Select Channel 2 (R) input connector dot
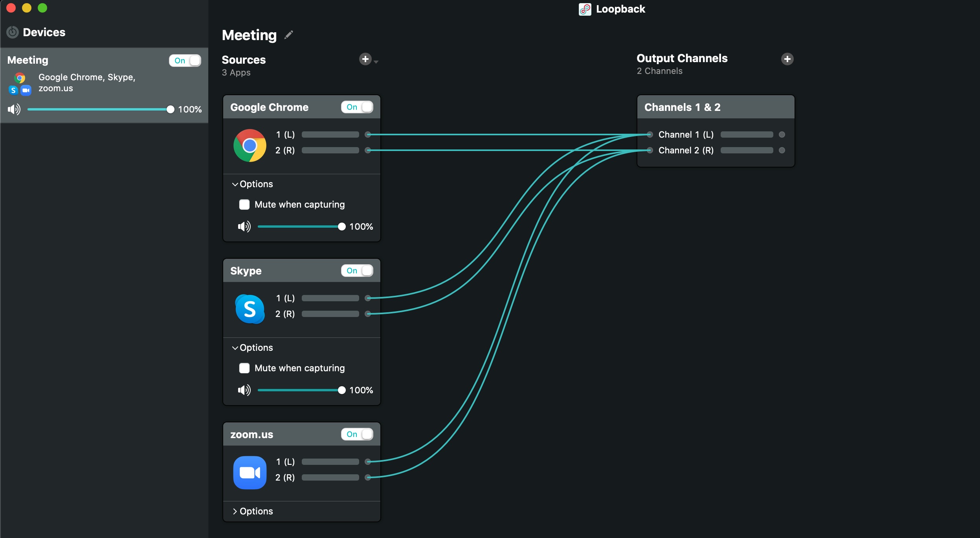The image size is (980, 538). click(x=650, y=150)
